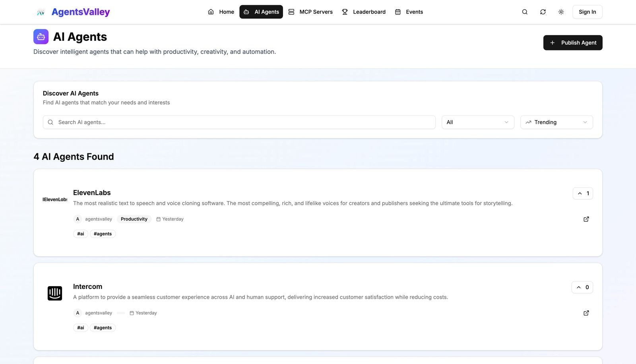Open the search magnifier in the header
The height and width of the screenshot is (364, 636).
(525, 12)
